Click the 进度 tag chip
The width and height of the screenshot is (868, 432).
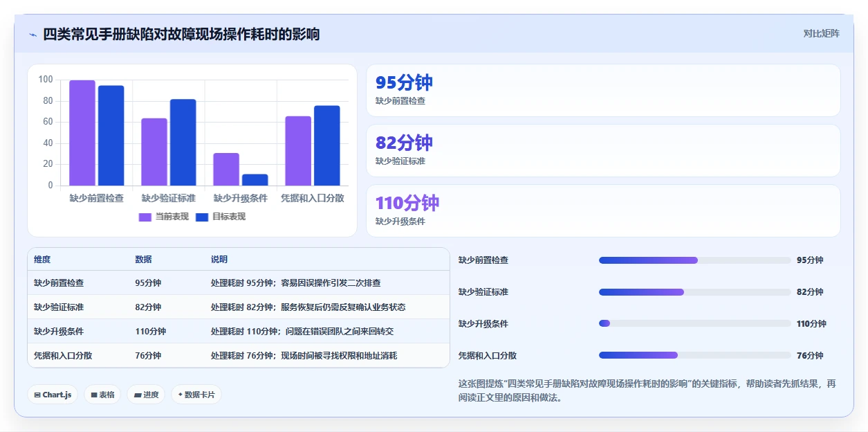click(146, 395)
